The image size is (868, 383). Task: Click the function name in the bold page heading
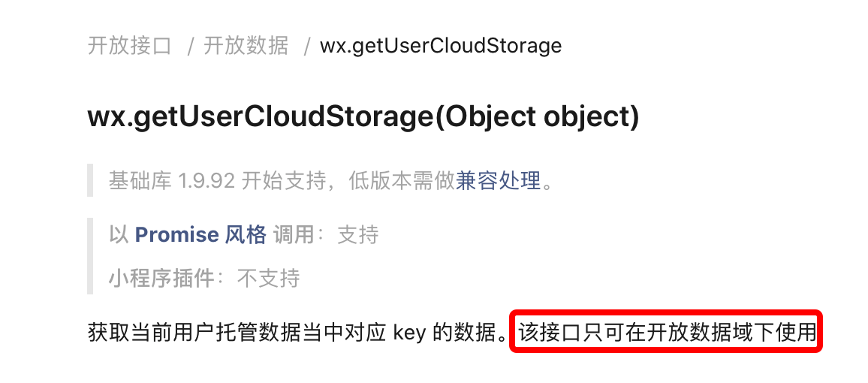(x=259, y=117)
